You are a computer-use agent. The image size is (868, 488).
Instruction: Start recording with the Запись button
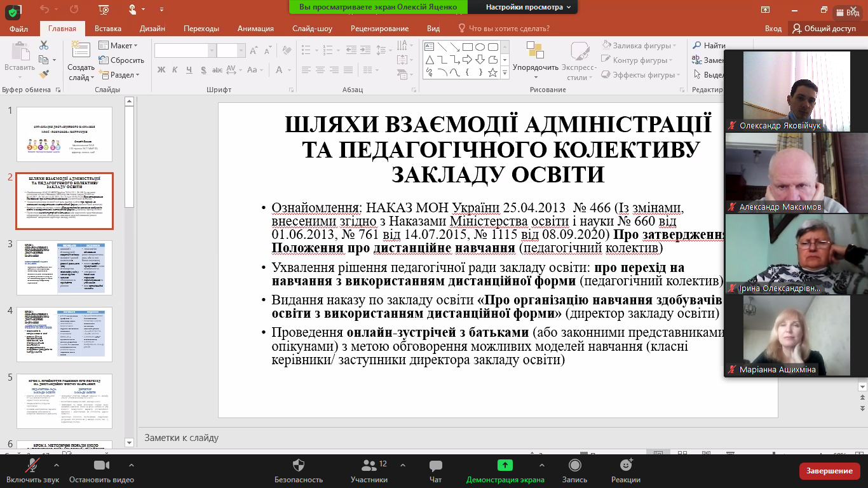574,471
